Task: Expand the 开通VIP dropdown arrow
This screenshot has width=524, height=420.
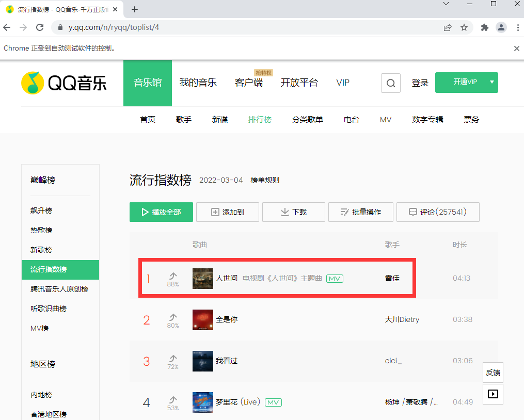Action: (492, 82)
